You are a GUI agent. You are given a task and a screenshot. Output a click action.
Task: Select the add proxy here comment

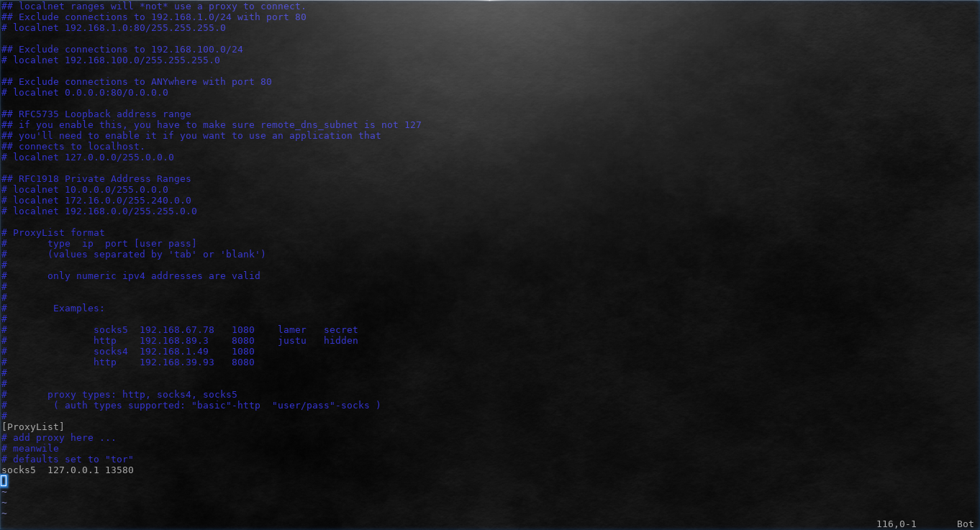click(58, 437)
